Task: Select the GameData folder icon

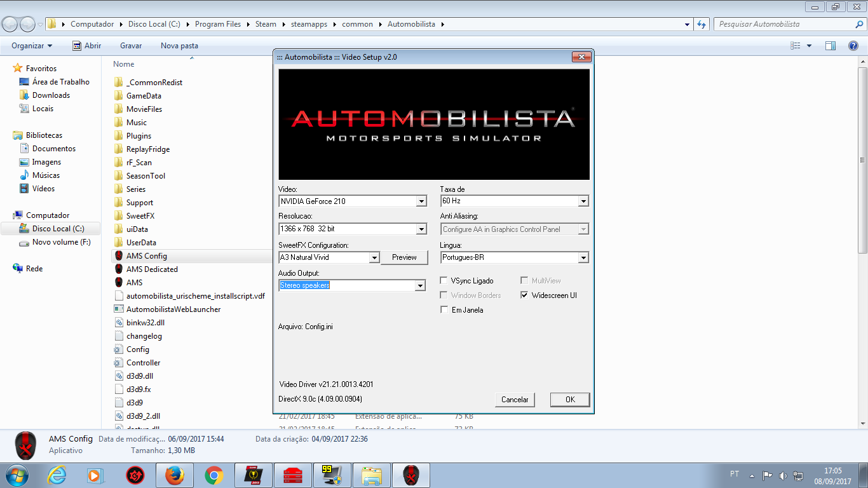Action: point(118,95)
